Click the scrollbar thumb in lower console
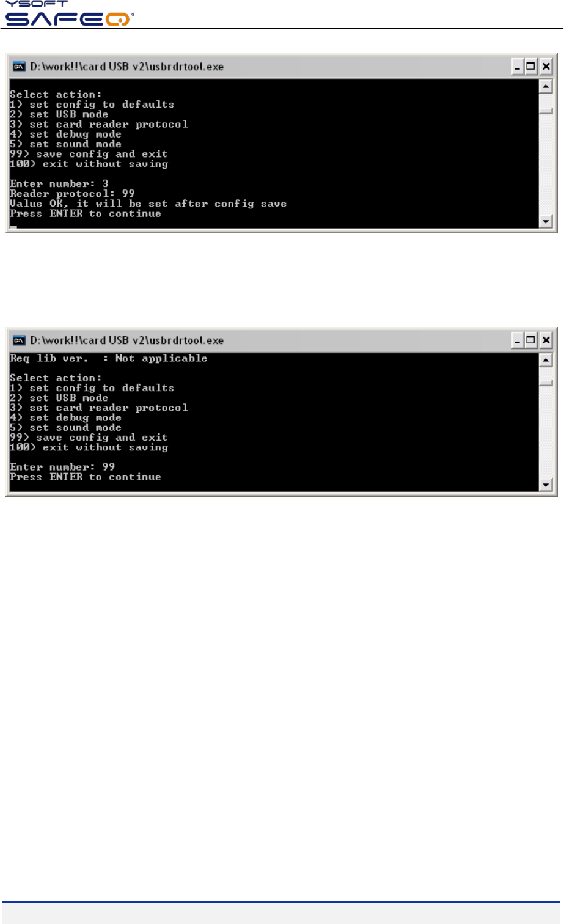This screenshot has height=924, width=564. (546, 383)
